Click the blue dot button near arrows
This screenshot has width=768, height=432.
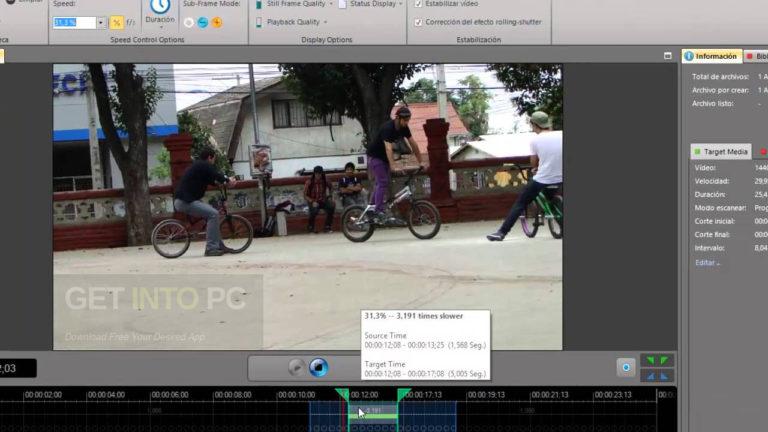(x=626, y=367)
